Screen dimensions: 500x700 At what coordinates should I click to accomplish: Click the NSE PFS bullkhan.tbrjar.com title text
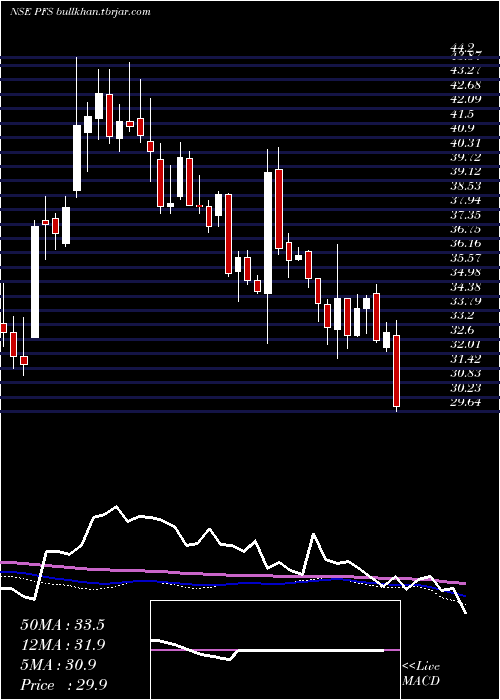coord(79,12)
